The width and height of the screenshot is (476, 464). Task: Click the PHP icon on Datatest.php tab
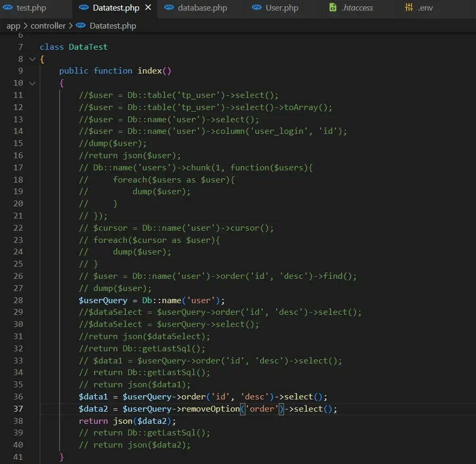coord(84,7)
